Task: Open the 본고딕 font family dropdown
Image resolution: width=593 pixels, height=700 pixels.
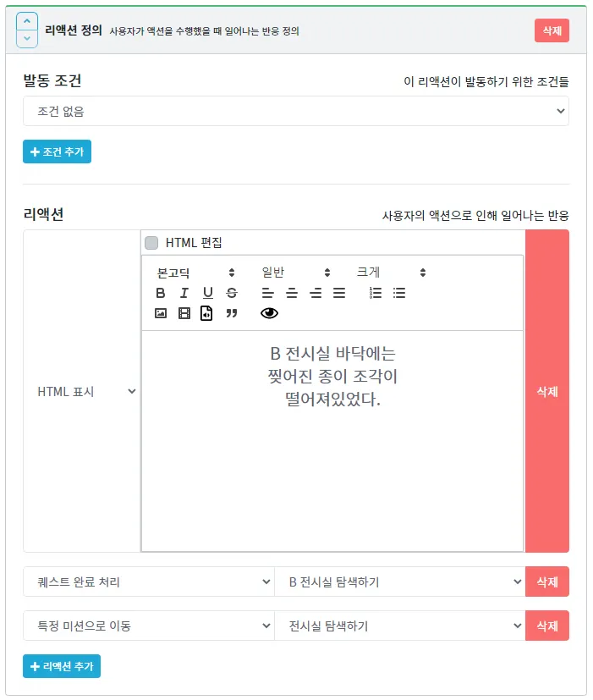Action: coord(195,273)
